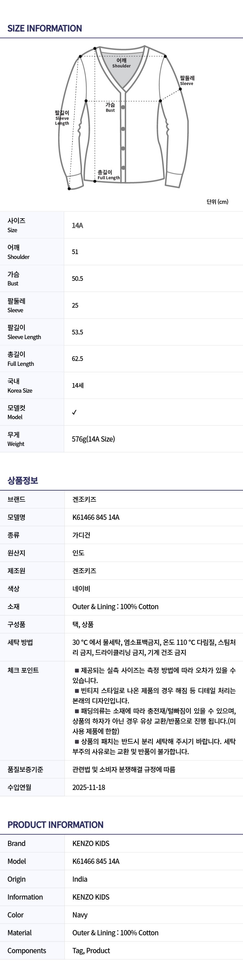
Task: Click the shoulder measurement value 51
Action: [75, 252]
